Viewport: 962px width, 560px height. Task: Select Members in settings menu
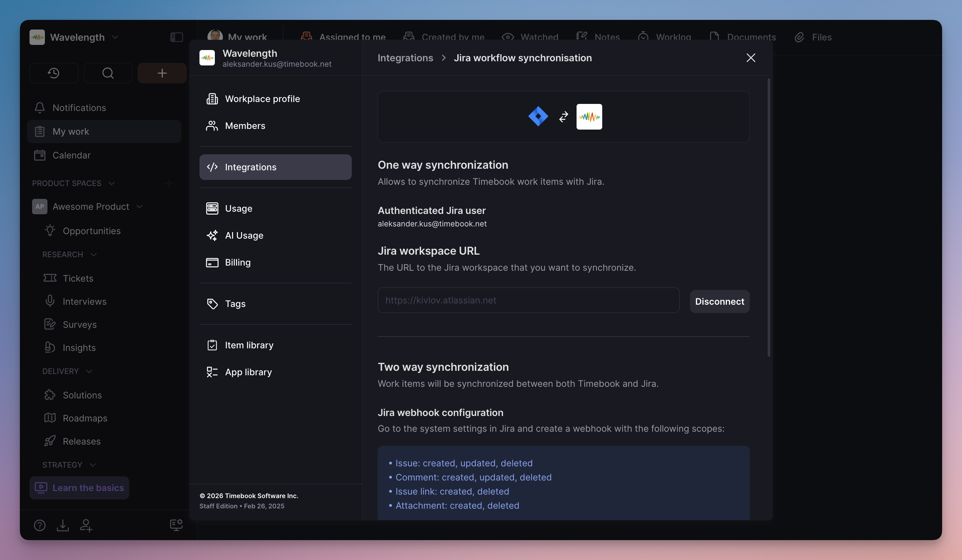tap(245, 126)
